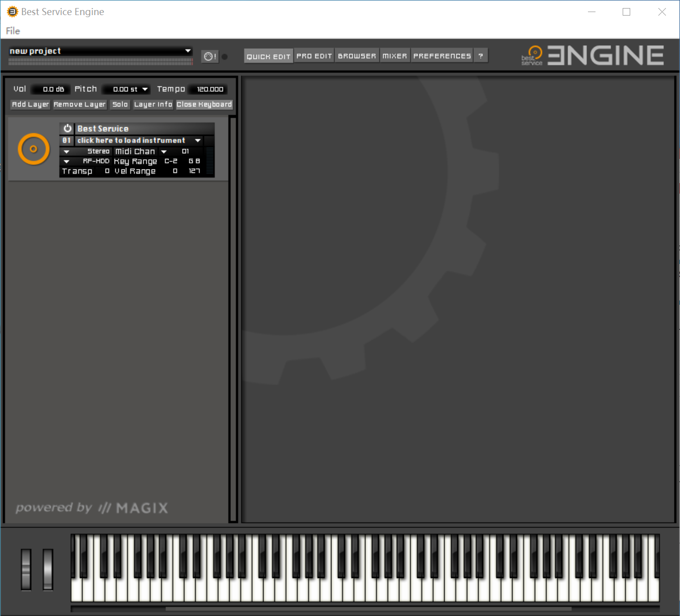680x616 pixels.
Task: Click the layer number 01 badge
Action: click(x=66, y=140)
